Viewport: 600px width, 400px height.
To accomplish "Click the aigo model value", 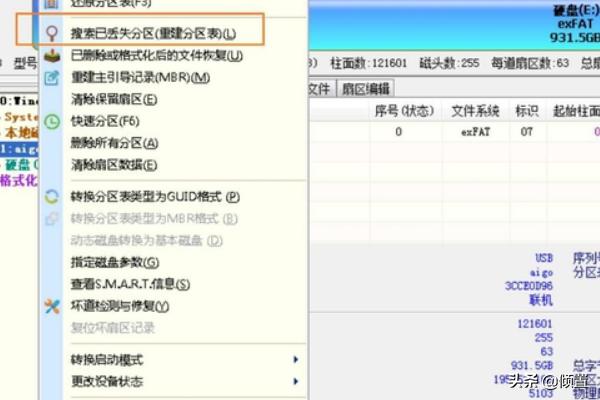I will coord(541,273).
